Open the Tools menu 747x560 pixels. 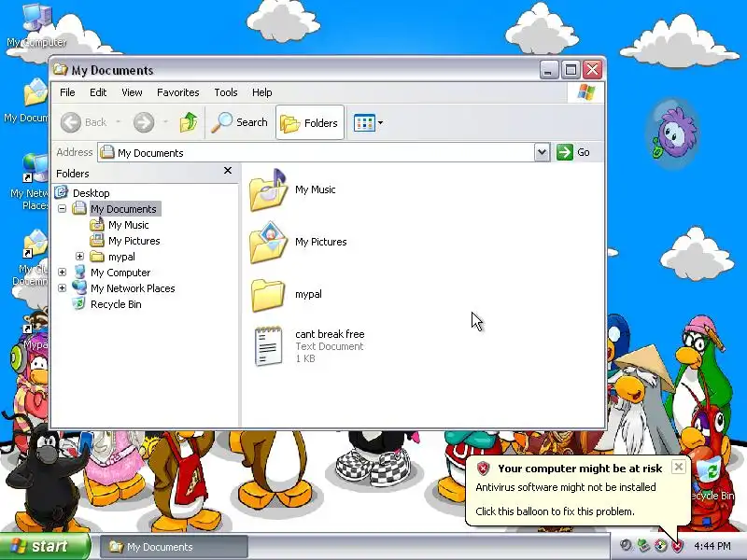[x=226, y=92]
